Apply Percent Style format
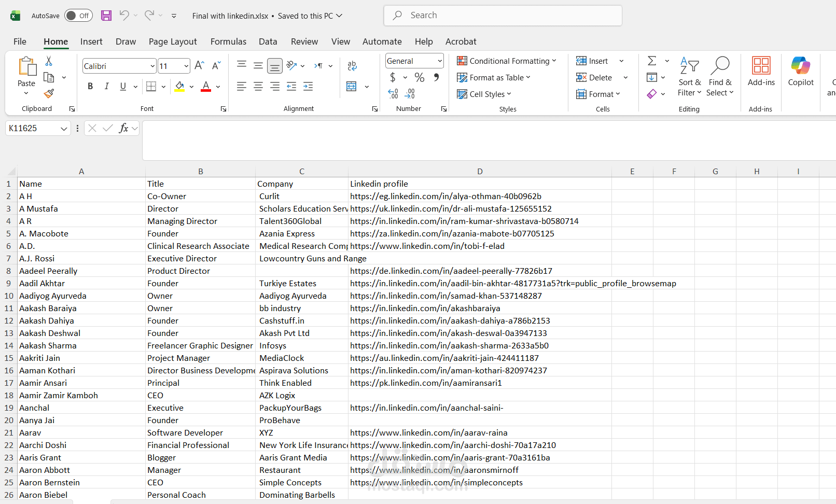The width and height of the screenshot is (836, 504). point(420,78)
